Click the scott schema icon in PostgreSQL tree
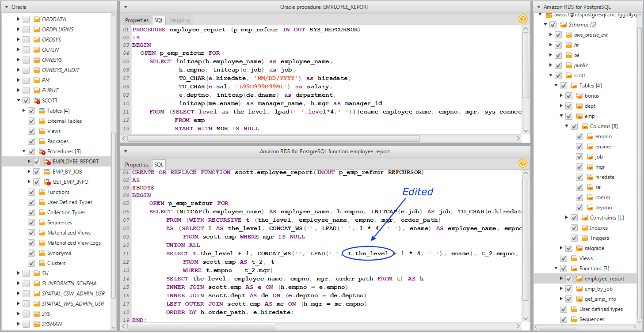Screen dimensions: 644x333 pos(569,76)
